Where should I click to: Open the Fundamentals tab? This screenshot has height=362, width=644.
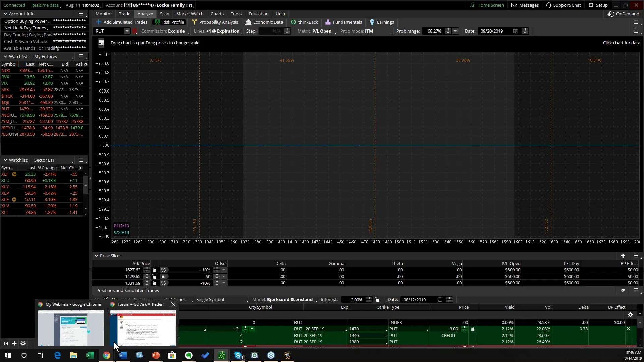click(x=344, y=22)
